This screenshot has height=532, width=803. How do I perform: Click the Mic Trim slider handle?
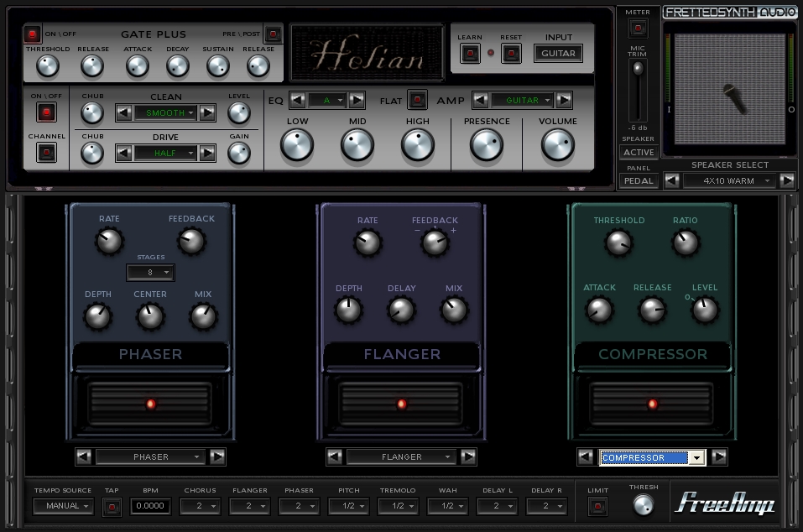coord(638,68)
